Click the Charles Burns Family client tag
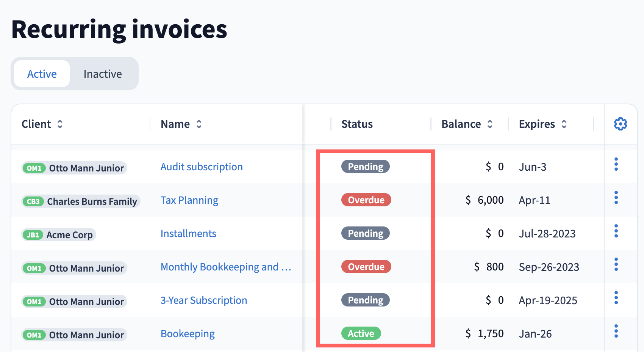This screenshot has height=352, width=644. click(81, 201)
